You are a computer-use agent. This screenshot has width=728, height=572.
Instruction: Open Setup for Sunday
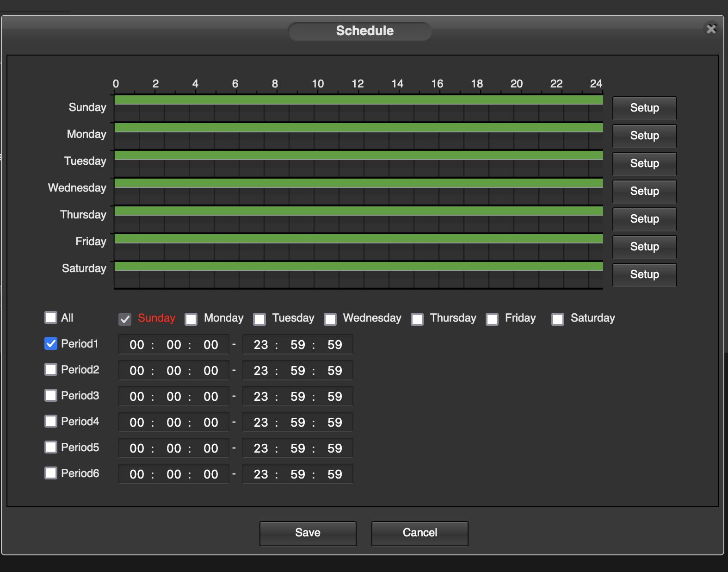click(x=644, y=108)
